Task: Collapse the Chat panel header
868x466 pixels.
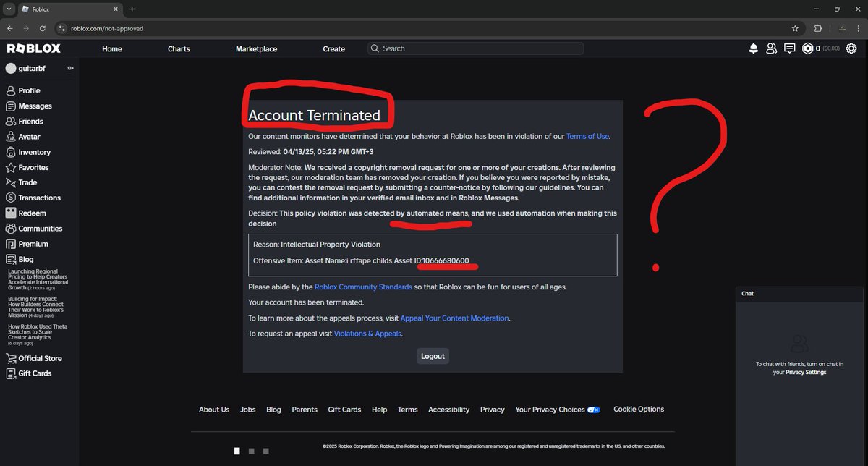Action: tap(799, 293)
